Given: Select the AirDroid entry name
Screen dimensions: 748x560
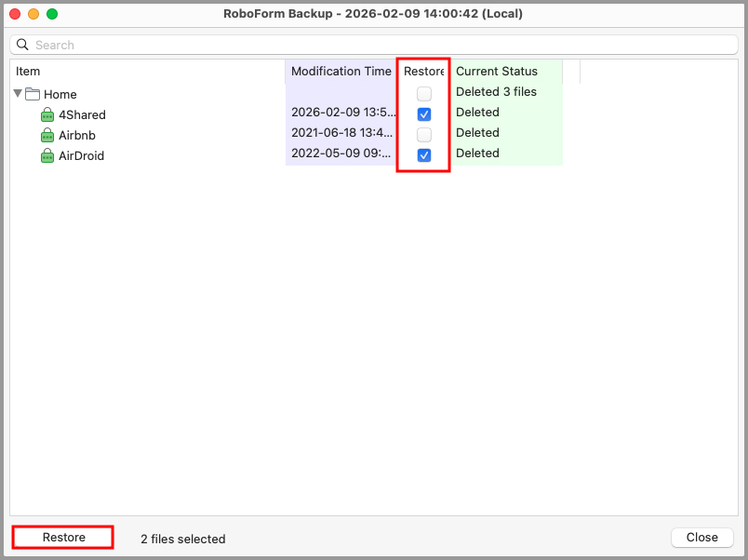Looking at the screenshot, I should pos(81,156).
